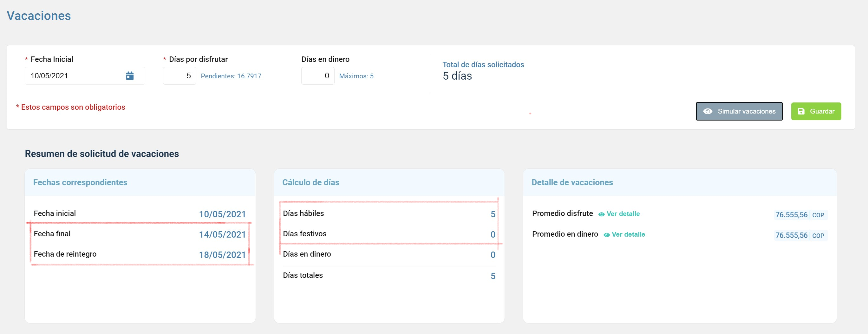The width and height of the screenshot is (868, 334).
Task: Open Ver detalle for Promedio en dinero
Action: (628, 234)
